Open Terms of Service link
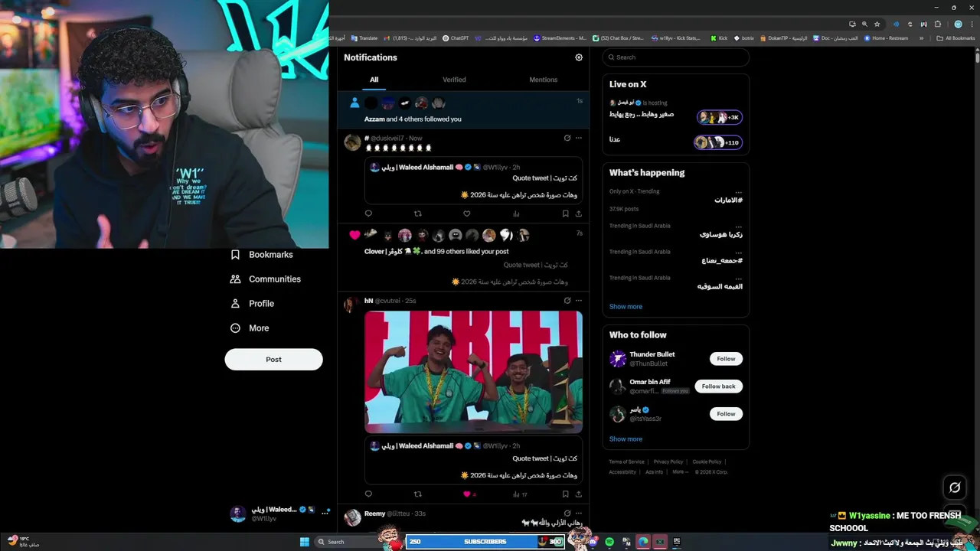This screenshot has height=551, width=980. click(626, 462)
